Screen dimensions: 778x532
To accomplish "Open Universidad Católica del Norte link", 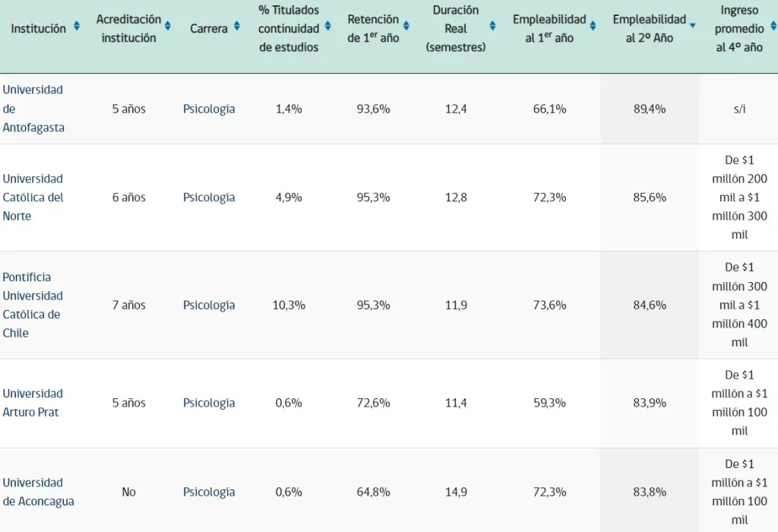I will click(33, 198).
